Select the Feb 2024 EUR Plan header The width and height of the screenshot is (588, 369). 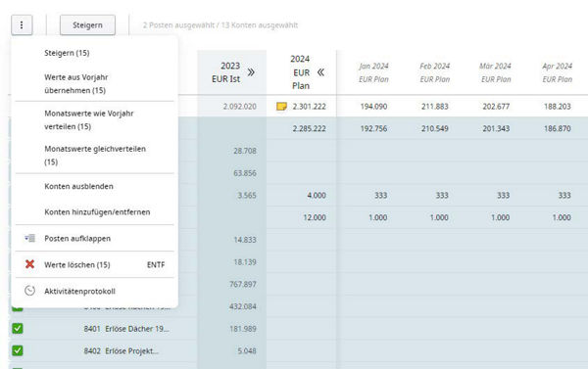[x=435, y=72]
